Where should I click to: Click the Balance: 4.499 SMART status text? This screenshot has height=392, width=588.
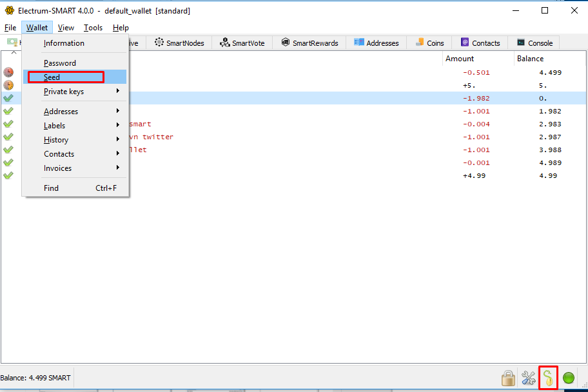35,378
